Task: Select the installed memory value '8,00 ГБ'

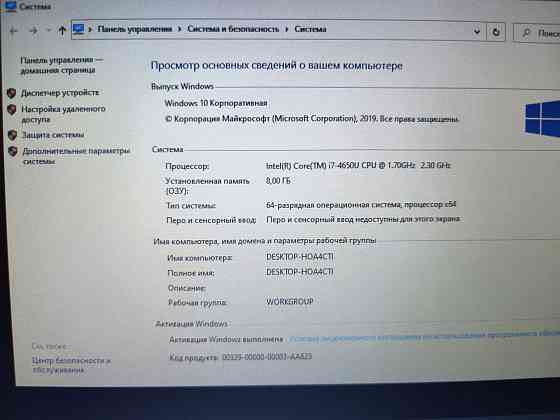Action: pos(278,181)
